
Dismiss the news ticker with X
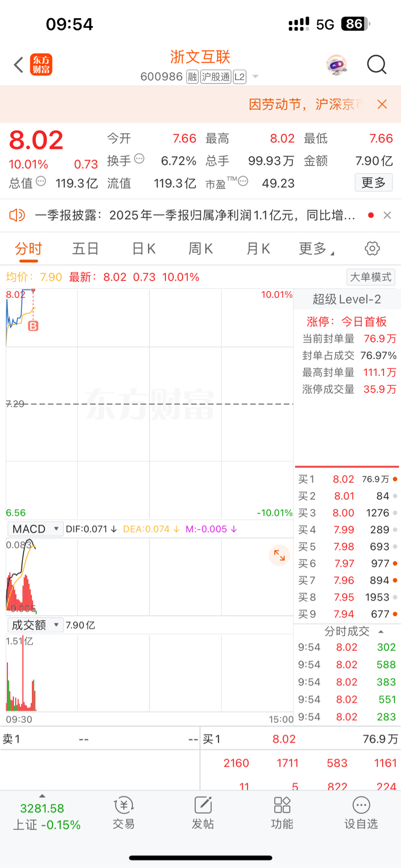point(387,215)
